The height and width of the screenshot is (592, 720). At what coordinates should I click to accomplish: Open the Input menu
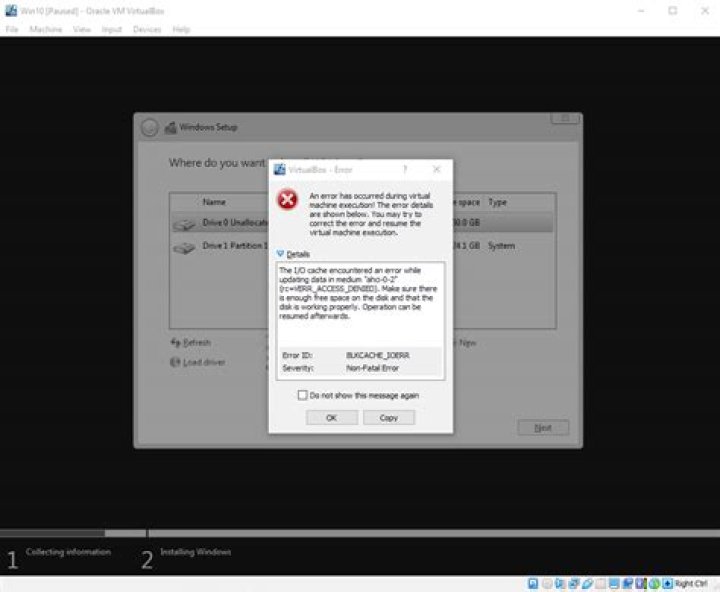pyautogui.click(x=112, y=29)
